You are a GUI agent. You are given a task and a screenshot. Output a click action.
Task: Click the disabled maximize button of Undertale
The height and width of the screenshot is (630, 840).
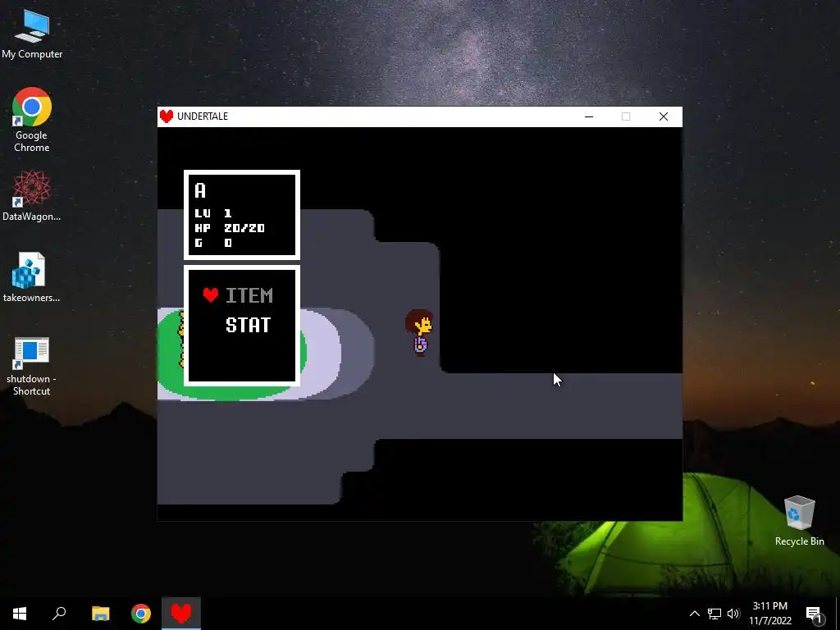pos(626,116)
